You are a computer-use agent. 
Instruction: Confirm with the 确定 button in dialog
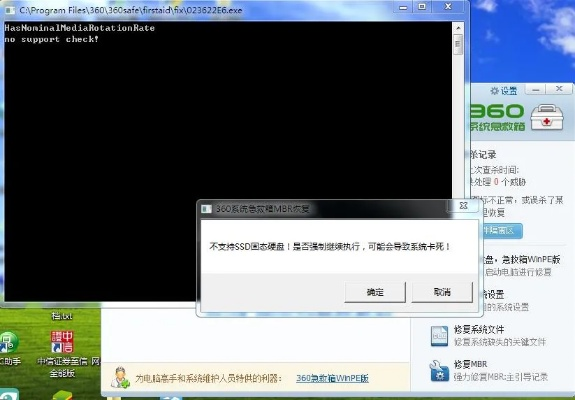375,292
